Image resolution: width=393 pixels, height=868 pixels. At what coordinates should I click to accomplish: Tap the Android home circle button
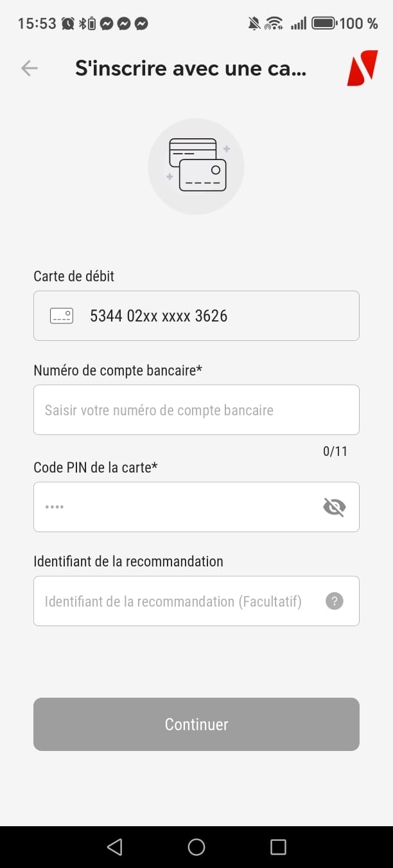(x=197, y=847)
